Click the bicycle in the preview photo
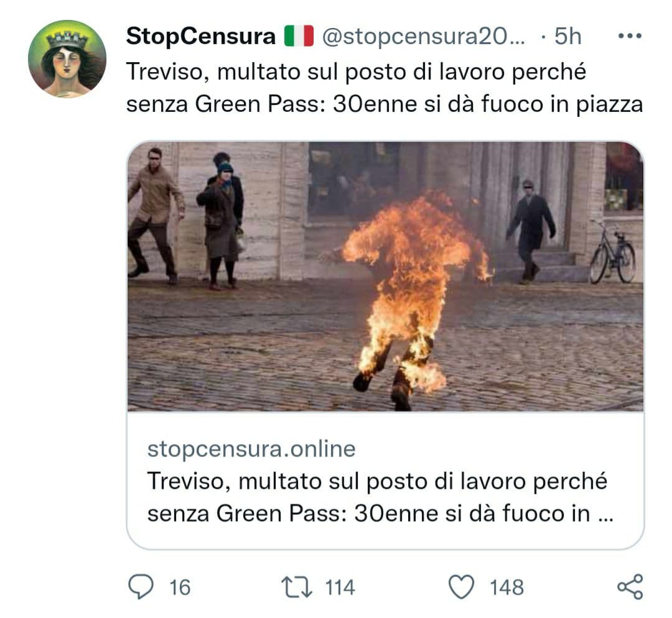Screen dimensions: 672x618 612,251
